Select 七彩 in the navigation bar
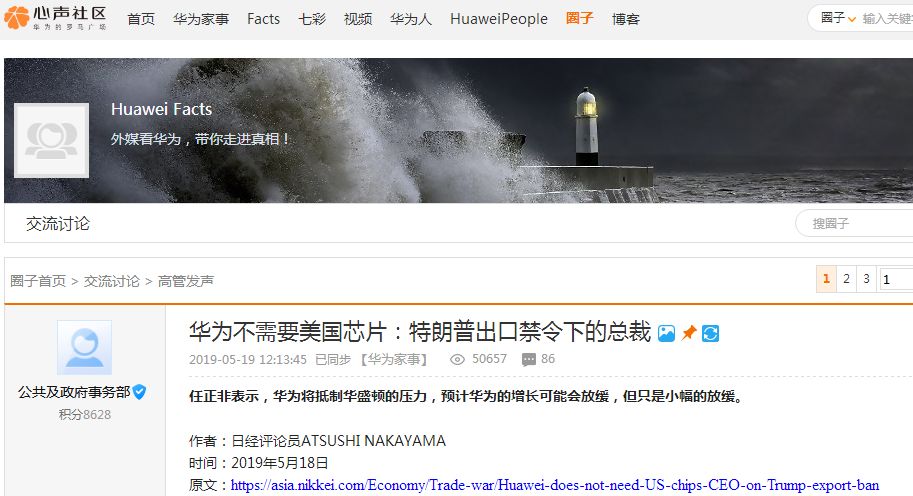The width and height of the screenshot is (913, 496). 312,19
